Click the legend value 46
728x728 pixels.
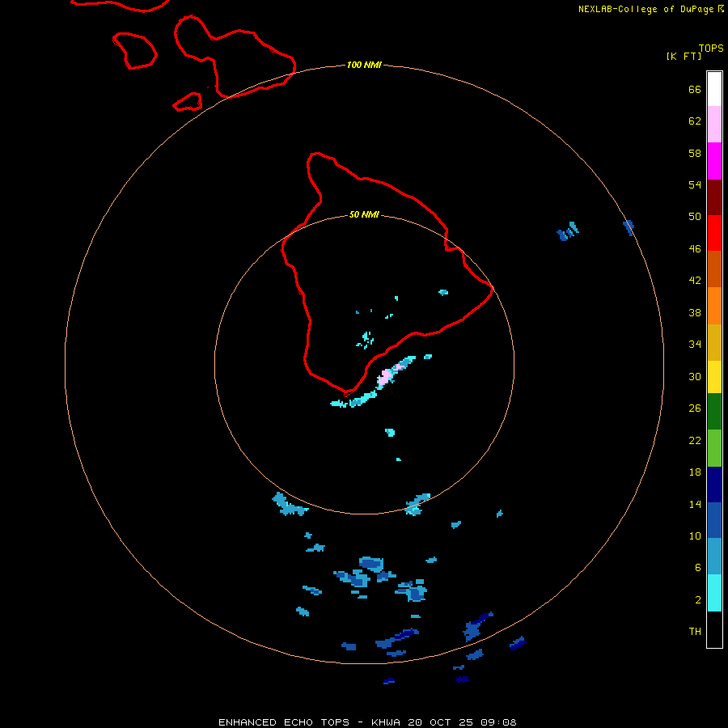pyautogui.click(x=695, y=248)
